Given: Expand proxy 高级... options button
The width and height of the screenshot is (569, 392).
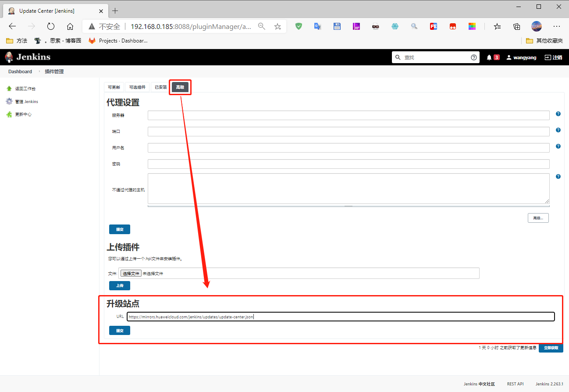Looking at the screenshot, I should pos(538,218).
